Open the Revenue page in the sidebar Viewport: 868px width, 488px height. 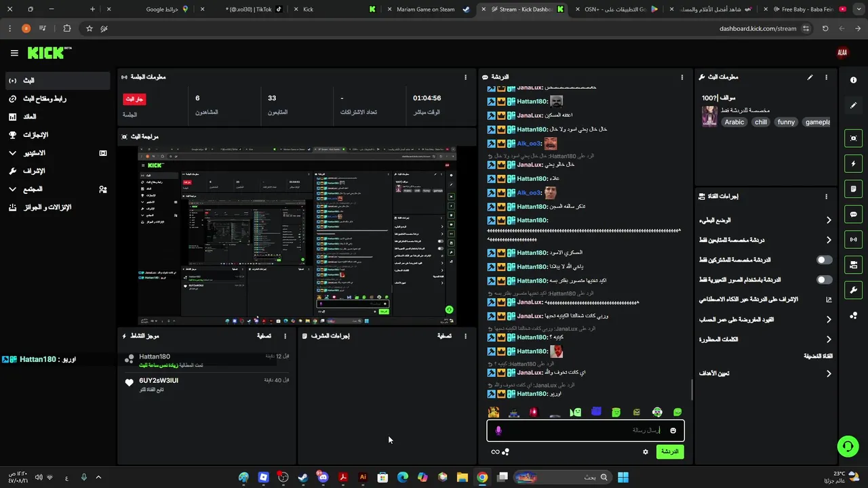click(x=58, y=117)
